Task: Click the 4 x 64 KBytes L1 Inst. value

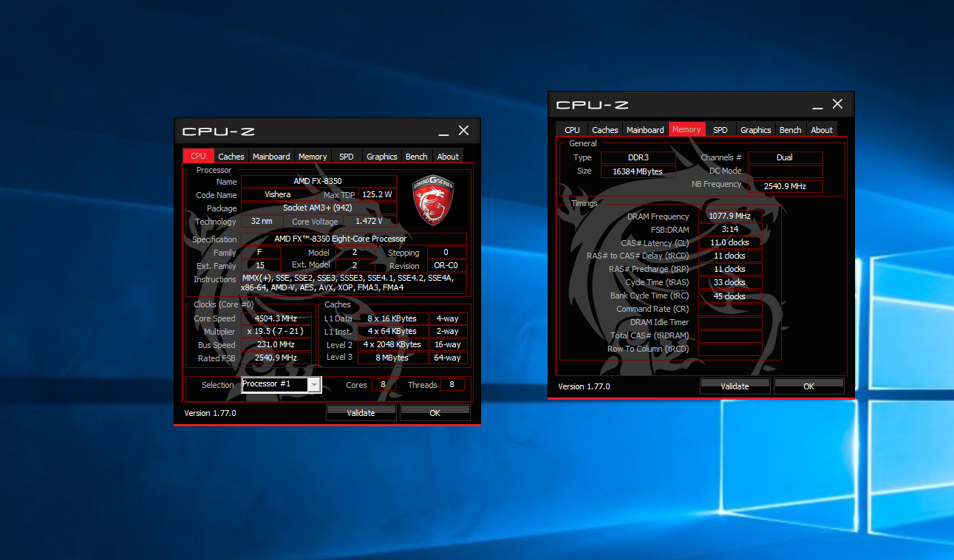Action: pos(392,332)
